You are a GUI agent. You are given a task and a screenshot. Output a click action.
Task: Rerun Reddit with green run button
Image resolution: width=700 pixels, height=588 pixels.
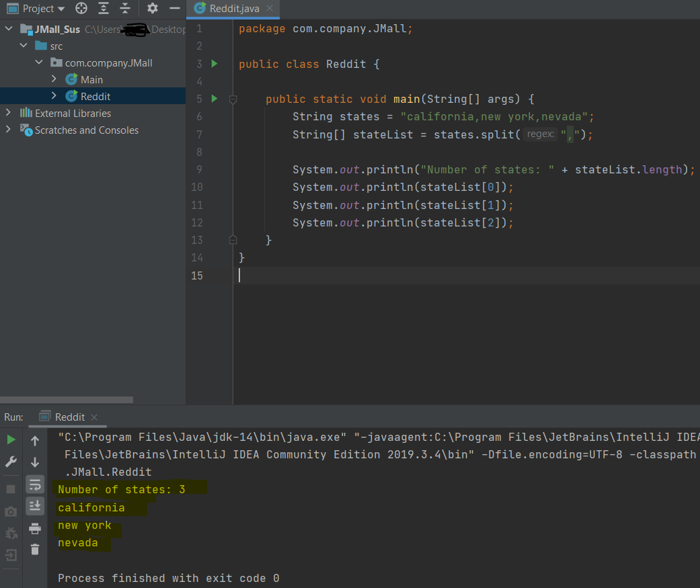pyautogui.click(x=11, y=440)
